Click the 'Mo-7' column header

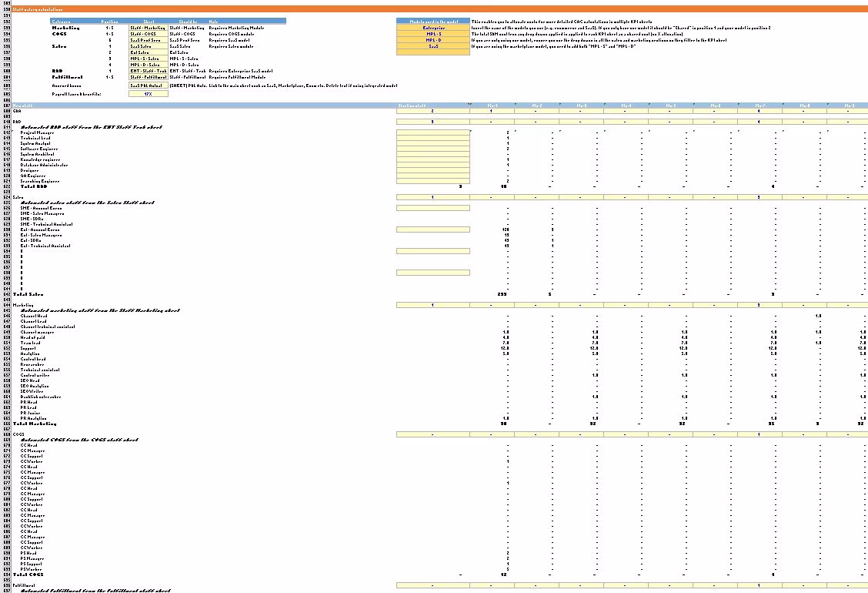[759, 106]
